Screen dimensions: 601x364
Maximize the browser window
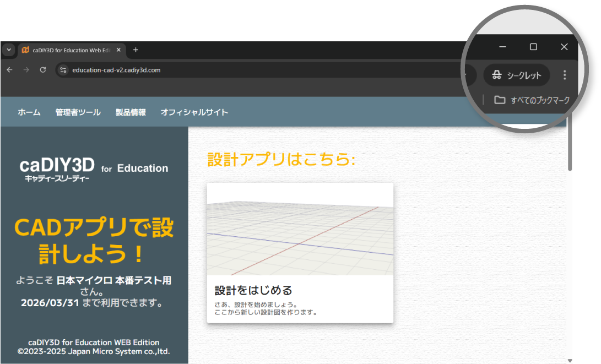click(x=533, y=47)
